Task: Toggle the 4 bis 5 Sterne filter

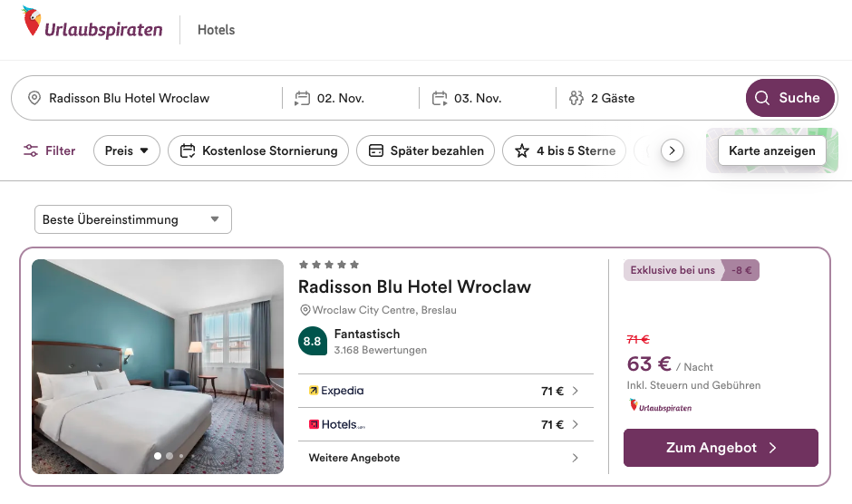Action: pyautogui.click(x=566, y=150)
